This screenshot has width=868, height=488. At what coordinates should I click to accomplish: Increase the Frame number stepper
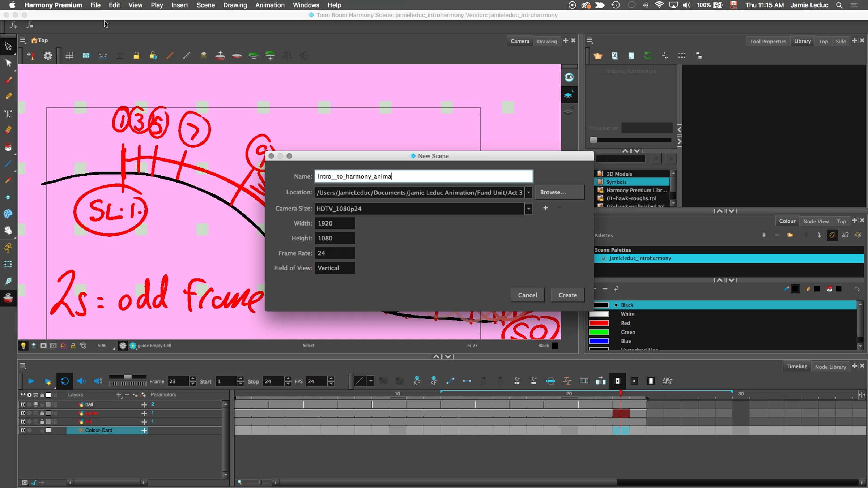(x=192, y=378)
